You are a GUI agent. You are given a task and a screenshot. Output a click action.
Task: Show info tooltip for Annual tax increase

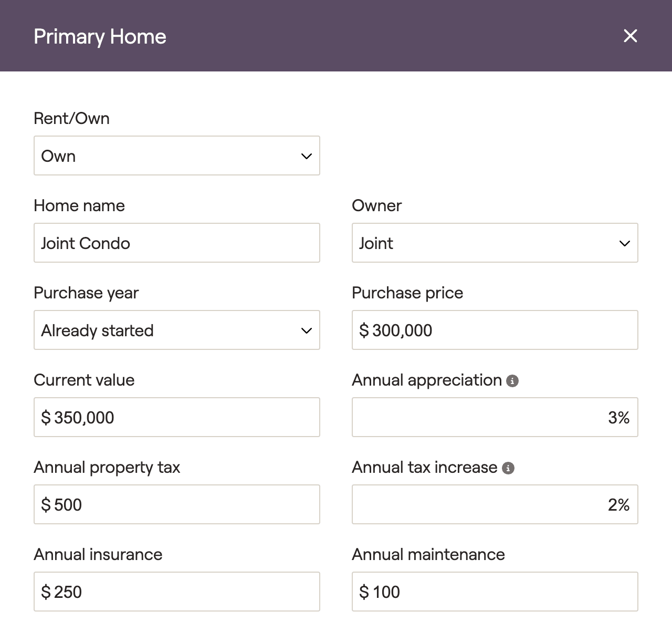click(508, 468)
